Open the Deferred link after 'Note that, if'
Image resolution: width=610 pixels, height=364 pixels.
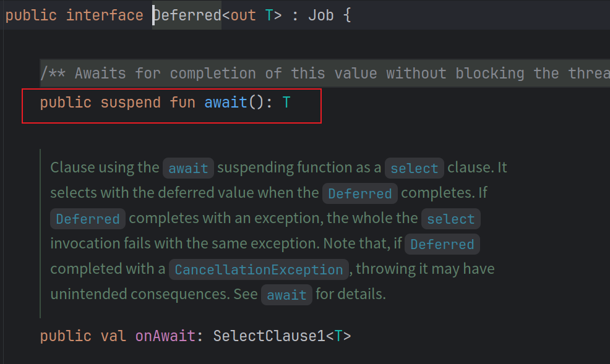click(442, 244)
